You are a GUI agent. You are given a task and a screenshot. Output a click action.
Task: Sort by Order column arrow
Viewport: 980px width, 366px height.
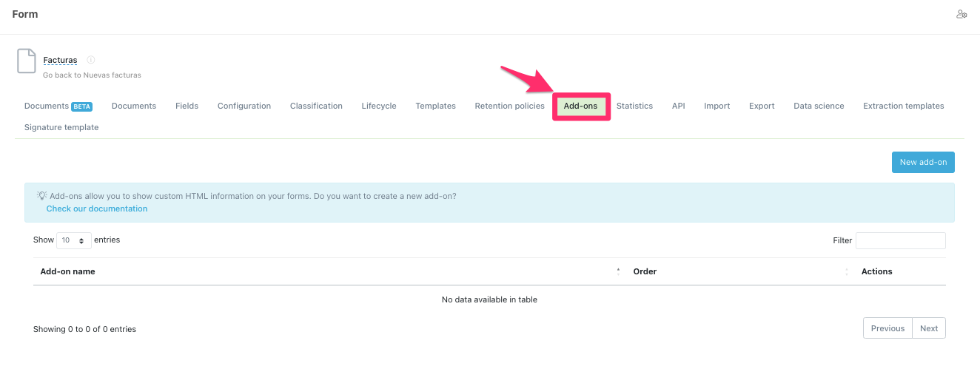pyautogui.click(x=846, y=271)
